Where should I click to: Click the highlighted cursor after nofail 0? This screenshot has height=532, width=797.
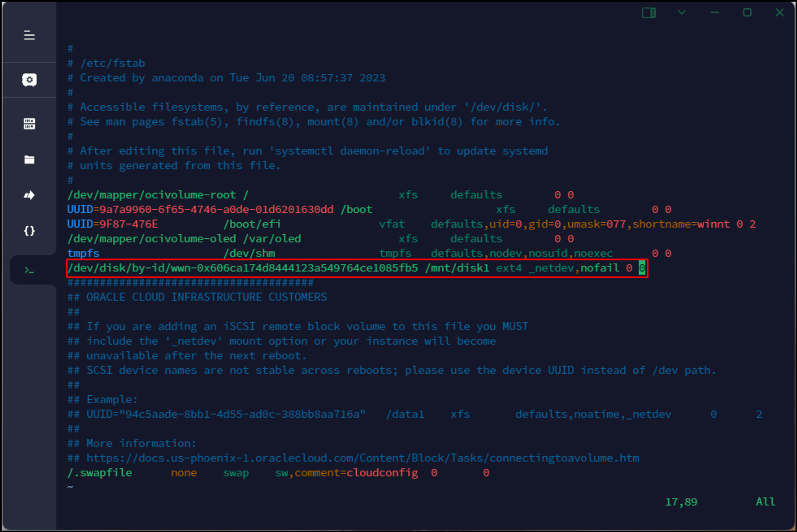coord(642,268)
